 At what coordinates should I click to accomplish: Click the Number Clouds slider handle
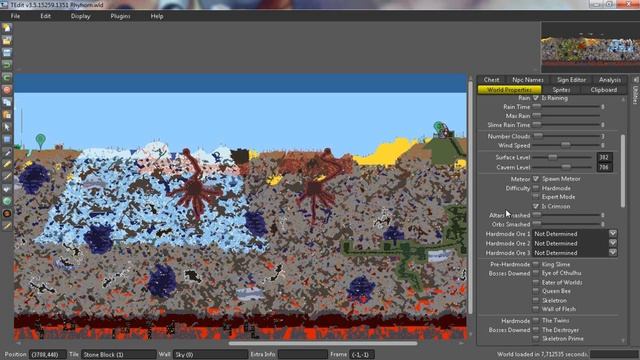tap(538, 136)
